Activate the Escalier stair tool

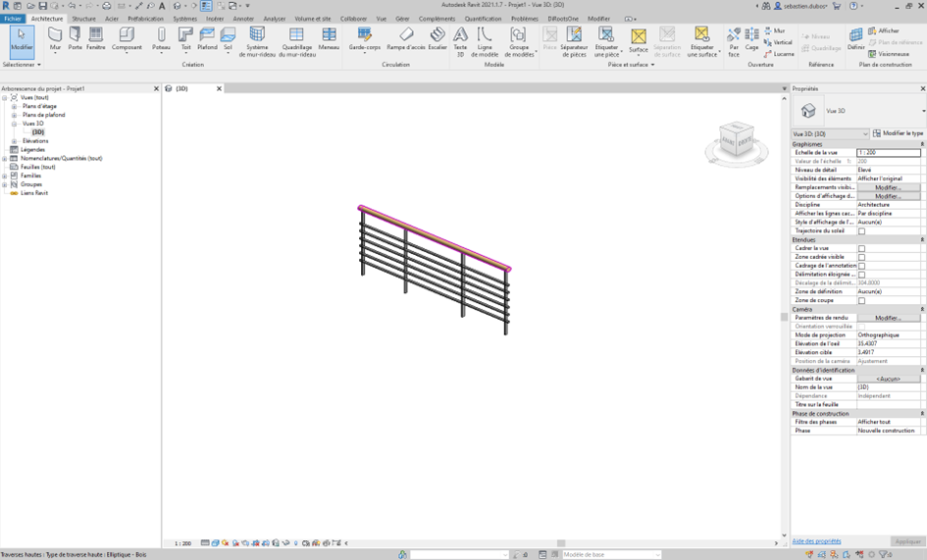pyautogui.click(x=438, y=39)
